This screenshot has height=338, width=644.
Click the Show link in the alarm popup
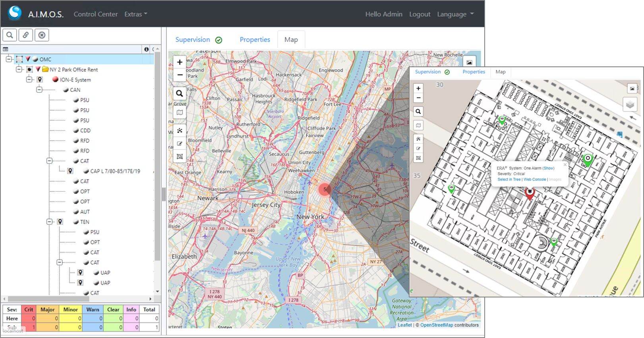tap(549, 168)
